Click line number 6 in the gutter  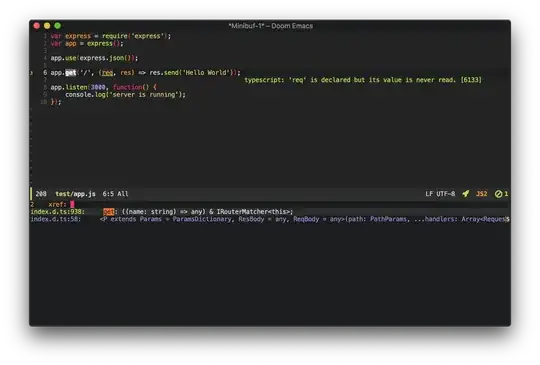(x=45, y=73)
